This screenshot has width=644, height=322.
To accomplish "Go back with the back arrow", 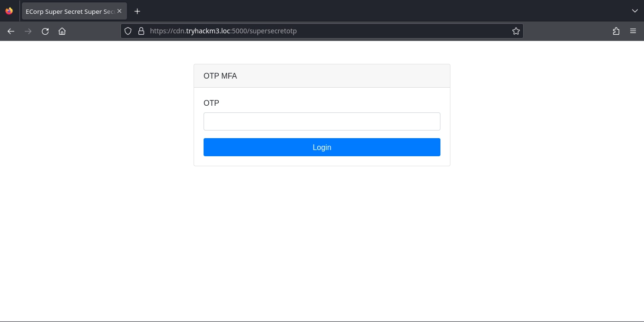I will pos(11,31).
